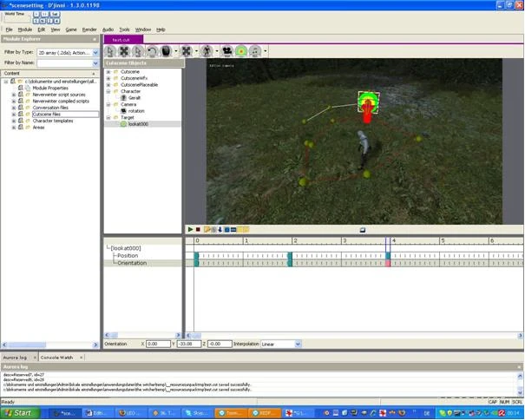
Task: Click the blue down-arrow icon in timeline toolbar
Action: click(x=220, y=229)
